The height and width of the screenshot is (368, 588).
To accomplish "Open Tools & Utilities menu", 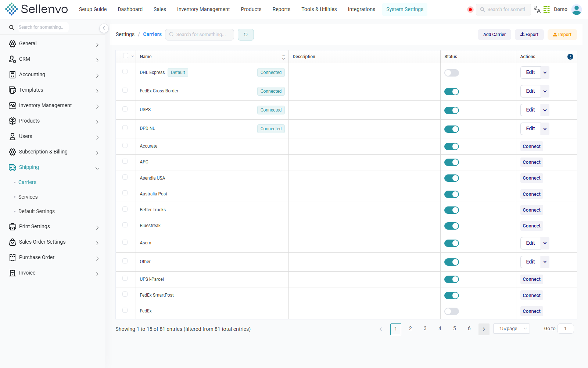I will [x=319, y=9].
